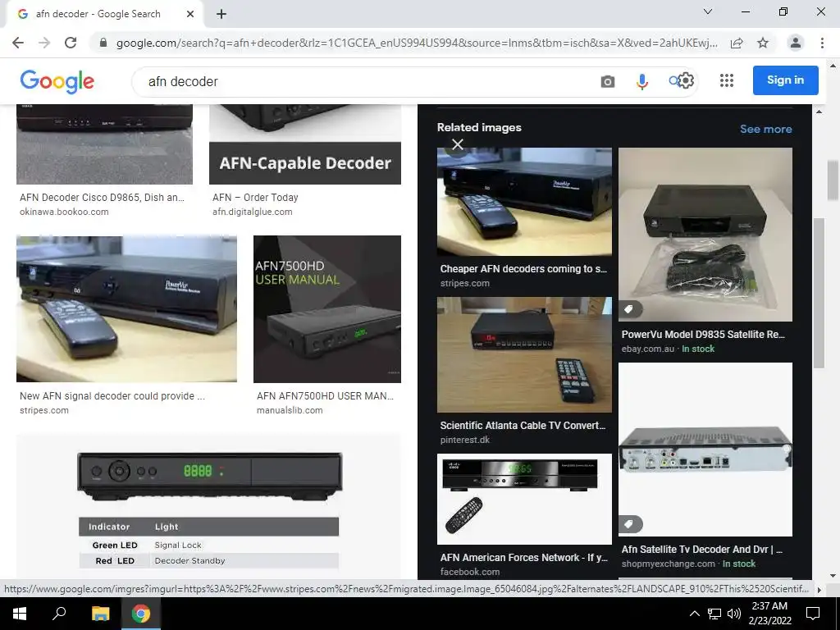
Task: Click the tab search chevron
Action: [708, 11]
